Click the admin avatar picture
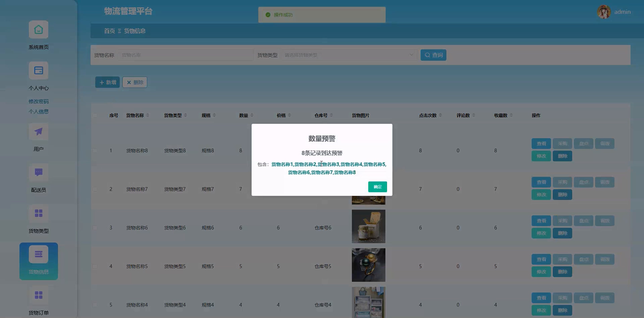This screenshot has height=318, width=644. 604,12
